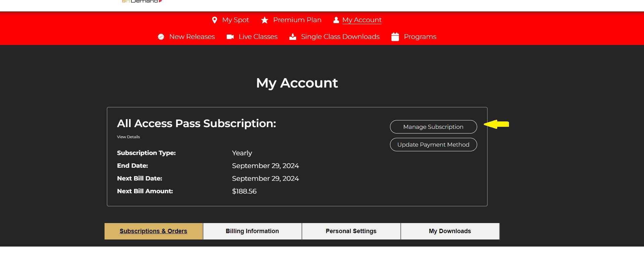644x265 pixels.
Task: Navigate to Live Classes text link
Action: (x=258, y=37)
